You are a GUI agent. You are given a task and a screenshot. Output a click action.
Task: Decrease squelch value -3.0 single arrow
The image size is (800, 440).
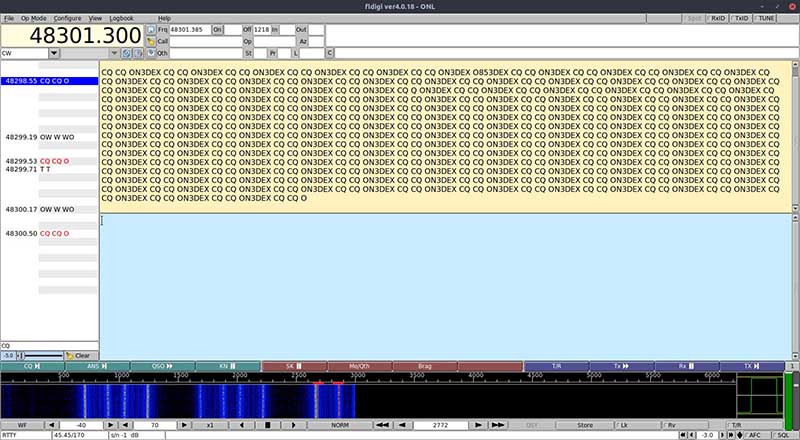click(x=691, y=435)
